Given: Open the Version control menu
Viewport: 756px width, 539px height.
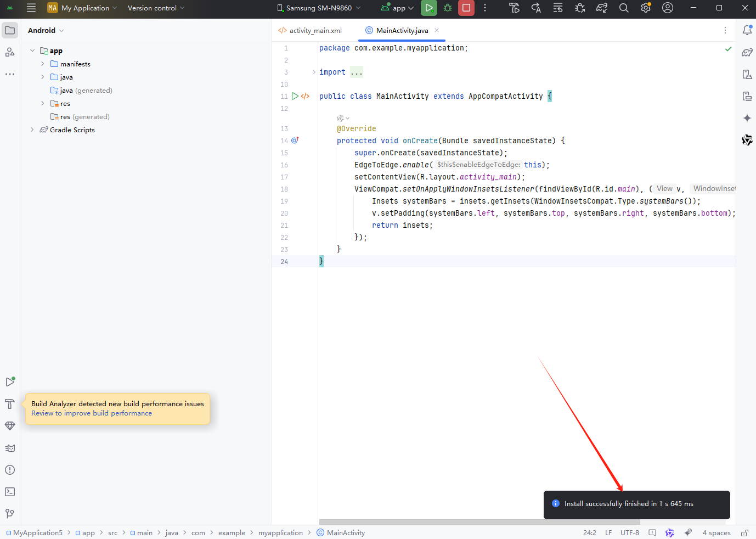Looking at the screenshot, I should (155, 8).
